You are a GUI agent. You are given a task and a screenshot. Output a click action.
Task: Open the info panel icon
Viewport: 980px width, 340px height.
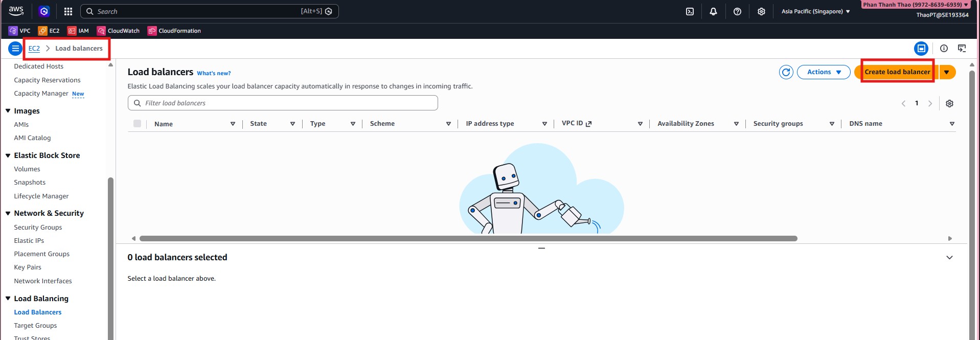(x=944, y=49)
